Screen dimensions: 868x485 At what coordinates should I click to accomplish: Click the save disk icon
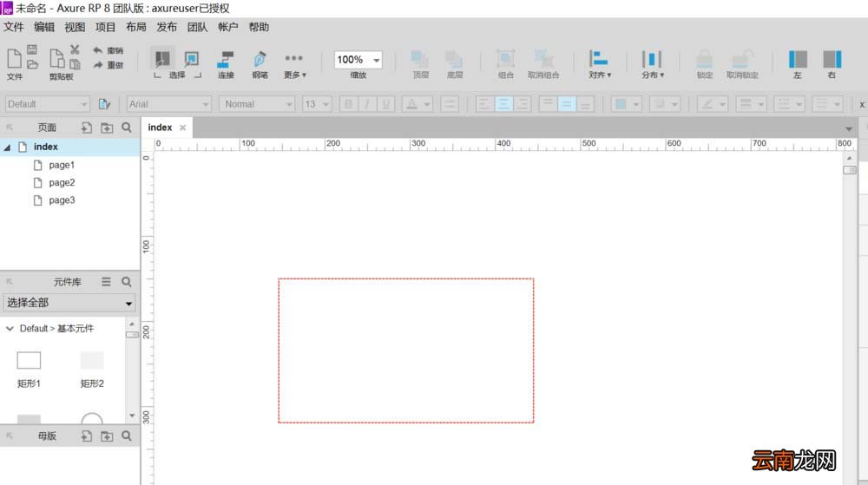[32, 49]
